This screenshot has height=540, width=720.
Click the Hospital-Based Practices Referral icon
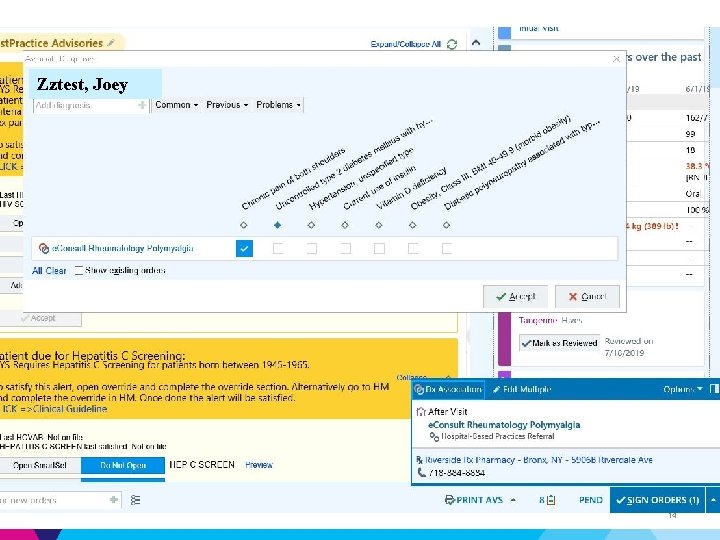(433, 437)
